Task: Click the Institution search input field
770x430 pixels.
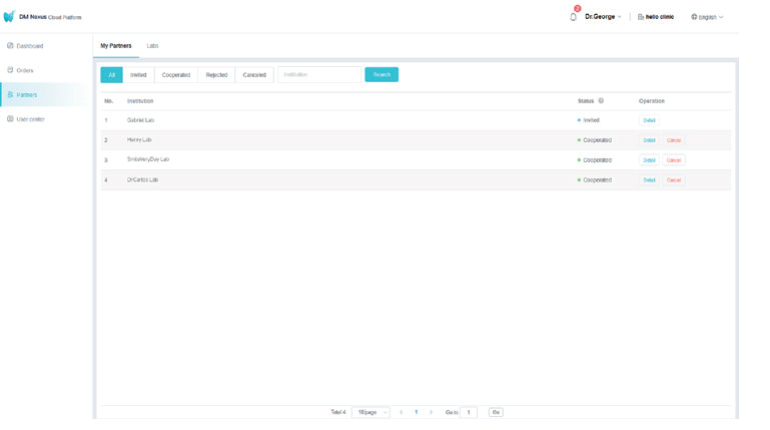Action: 319,75
